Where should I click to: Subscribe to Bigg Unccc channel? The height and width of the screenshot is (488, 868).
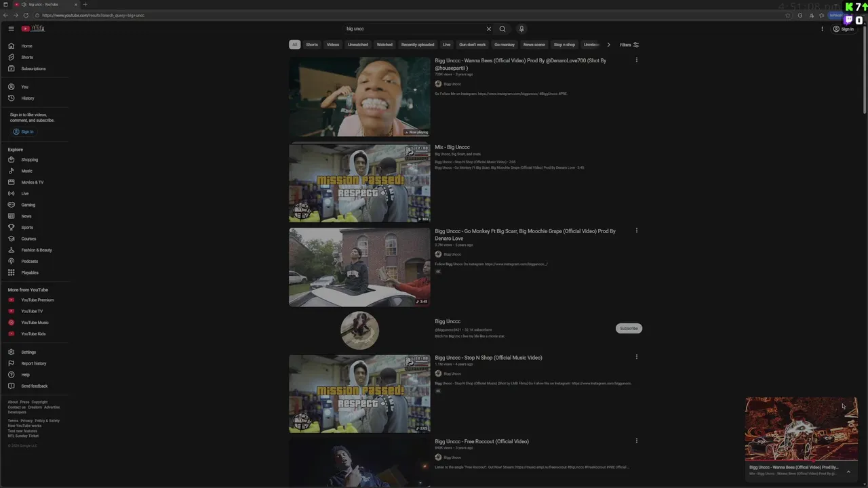click(x=629, y=328)
